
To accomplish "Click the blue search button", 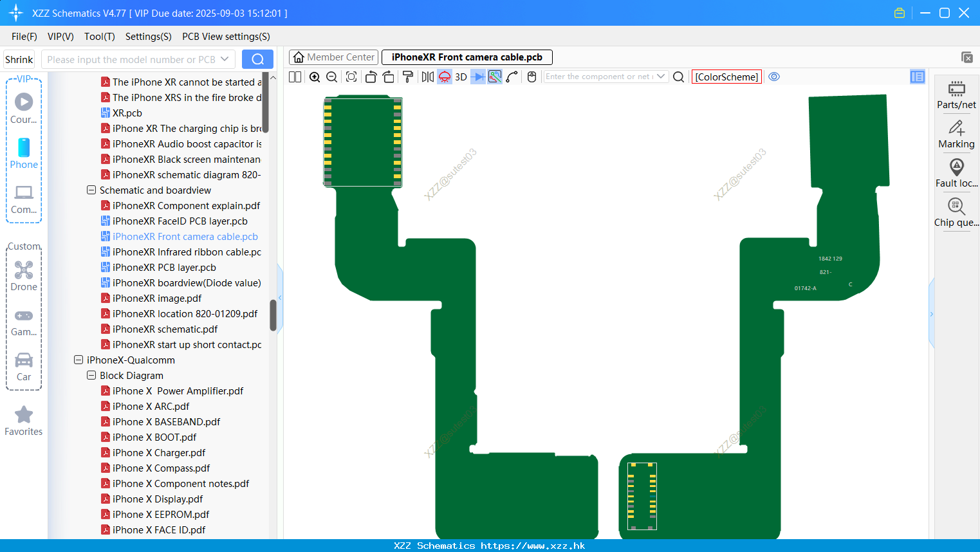I will (257, 59).
